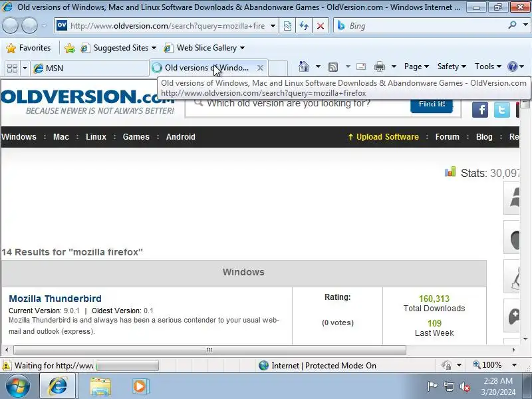Click the Refresh page icon

(x=304, y=26)
